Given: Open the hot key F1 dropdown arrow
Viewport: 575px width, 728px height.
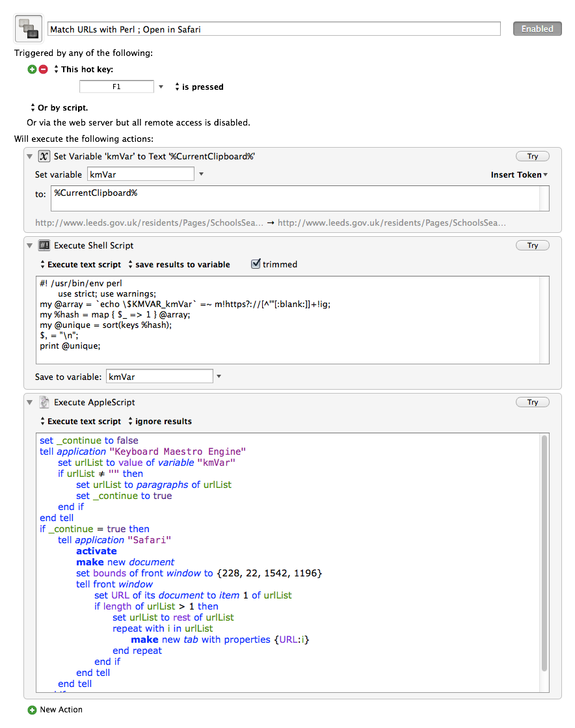Looking at the screenshot, I should (x=161, y=87).
